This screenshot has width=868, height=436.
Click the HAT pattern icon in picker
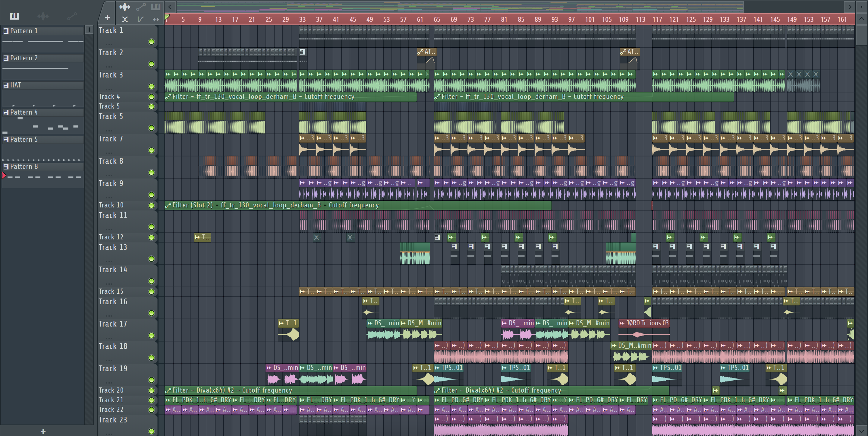tap(6, 85)
